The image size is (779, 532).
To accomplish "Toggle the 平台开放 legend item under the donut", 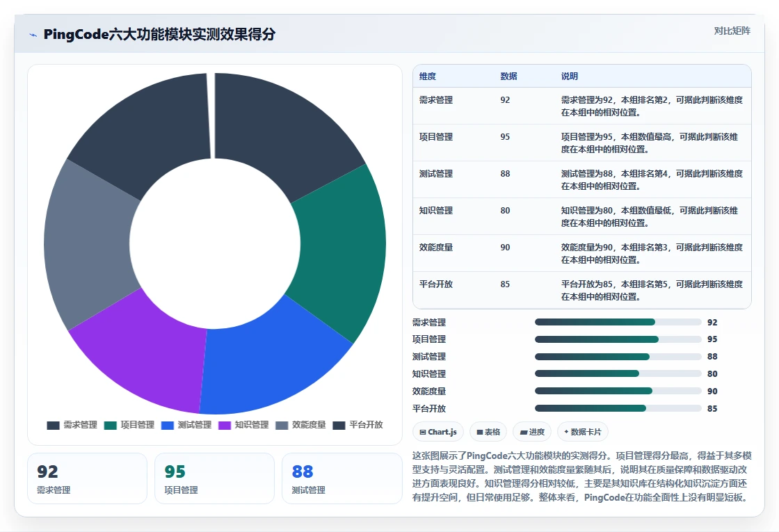I will (x=358, y=425).
